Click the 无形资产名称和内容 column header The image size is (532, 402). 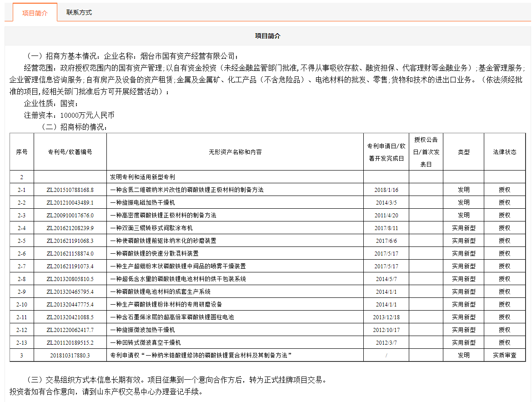[235, 152]
